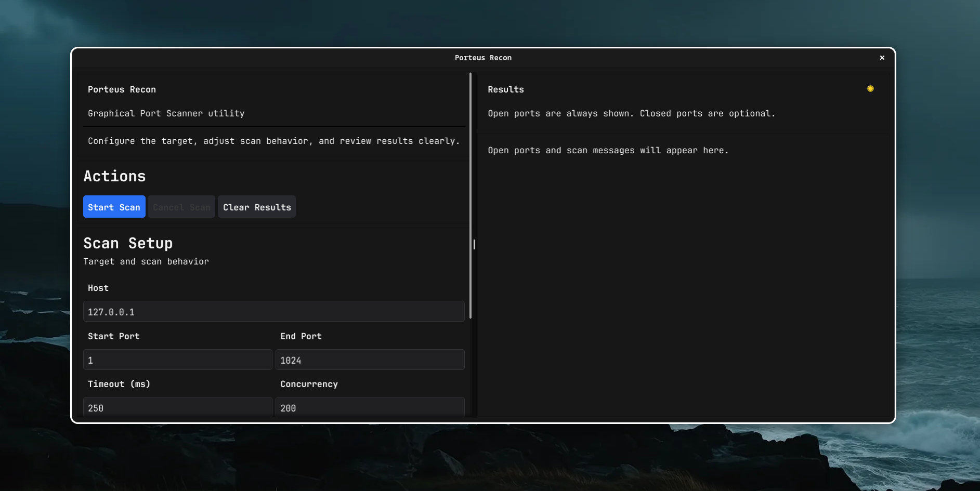Click the Graphical Port Scanner utility text
Screen dimensions: 980x491
coord(166,113)
